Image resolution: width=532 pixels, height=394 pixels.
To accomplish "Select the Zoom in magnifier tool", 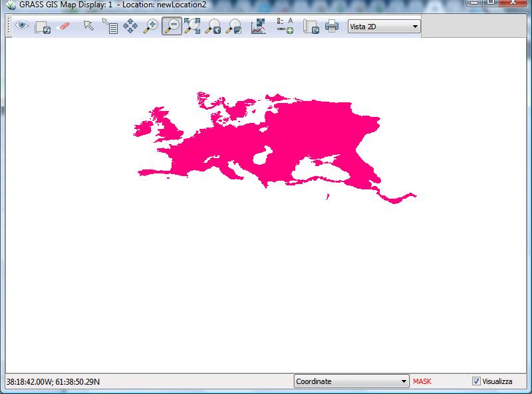I will (x=151, y=27).
